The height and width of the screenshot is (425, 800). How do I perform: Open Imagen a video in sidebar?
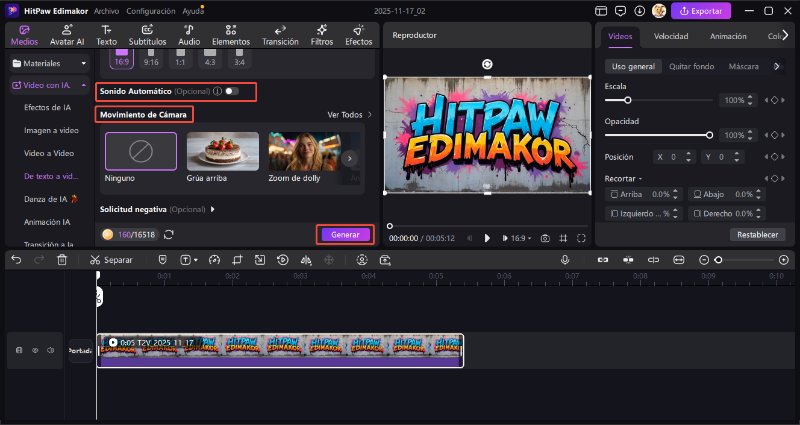coord(51,131)
